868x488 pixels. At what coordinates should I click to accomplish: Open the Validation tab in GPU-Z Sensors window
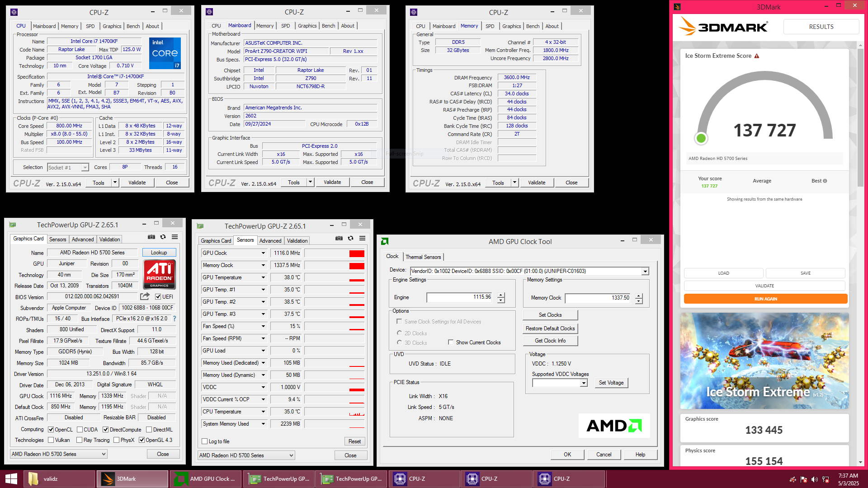click(x=297, y=241)
